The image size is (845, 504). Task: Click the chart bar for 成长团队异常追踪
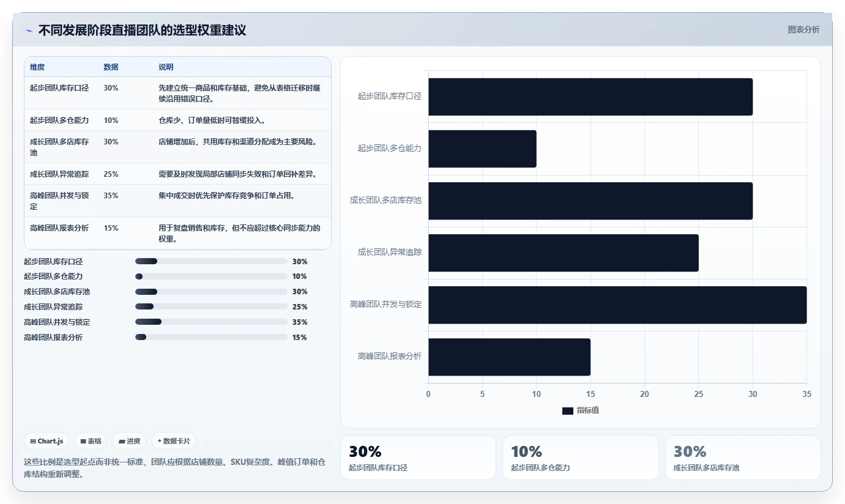564,253
